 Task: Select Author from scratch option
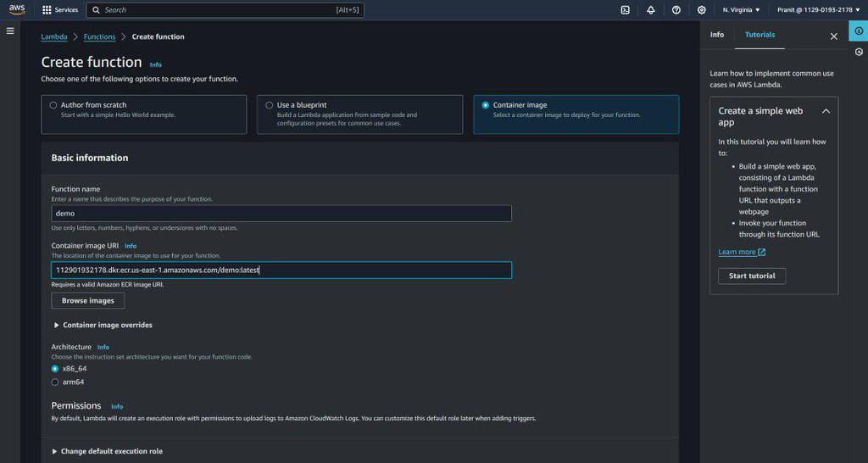click(x=144, y=114)
